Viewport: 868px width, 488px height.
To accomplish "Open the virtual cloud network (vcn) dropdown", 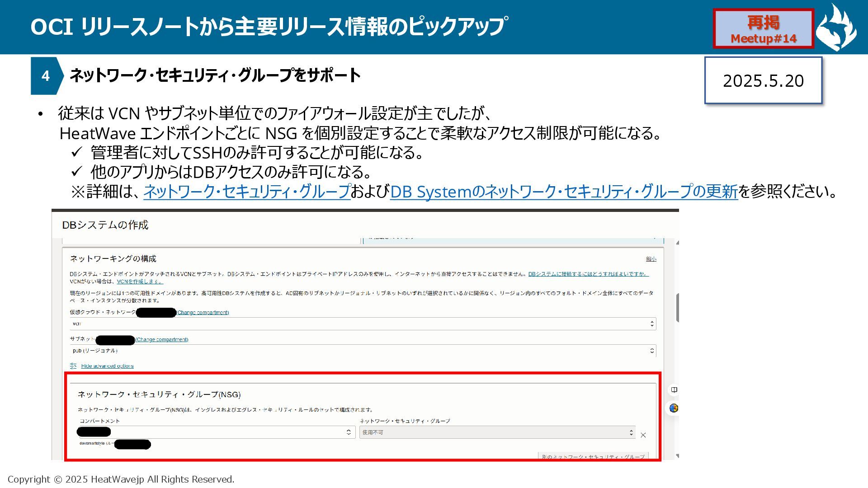I will (x=363, y=324).
